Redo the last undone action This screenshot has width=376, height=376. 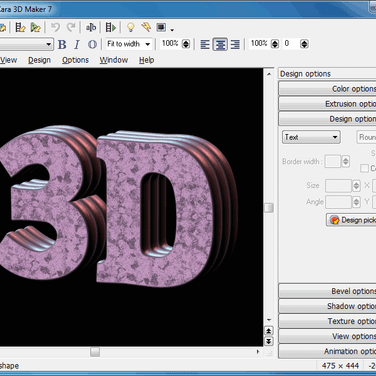coord(71,27)
